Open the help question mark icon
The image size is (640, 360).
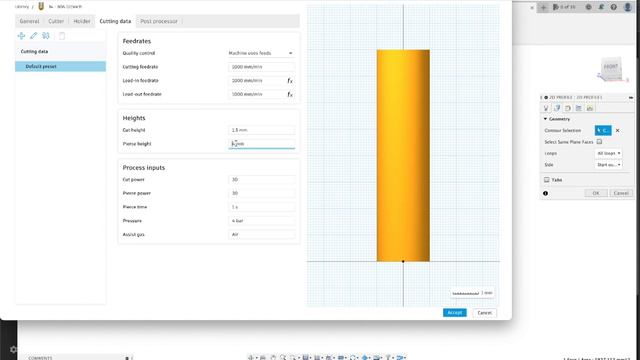click(x=613, y=7)
